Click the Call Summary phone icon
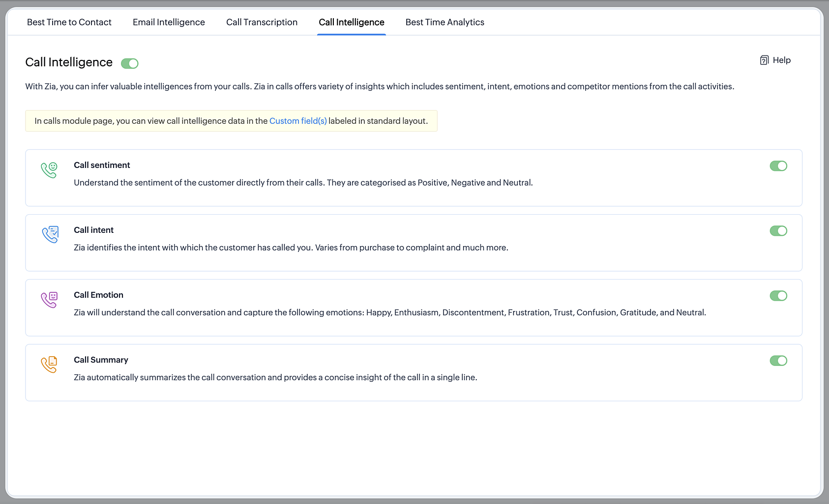This screenshot has width=829, height=504. coord(49,364)
